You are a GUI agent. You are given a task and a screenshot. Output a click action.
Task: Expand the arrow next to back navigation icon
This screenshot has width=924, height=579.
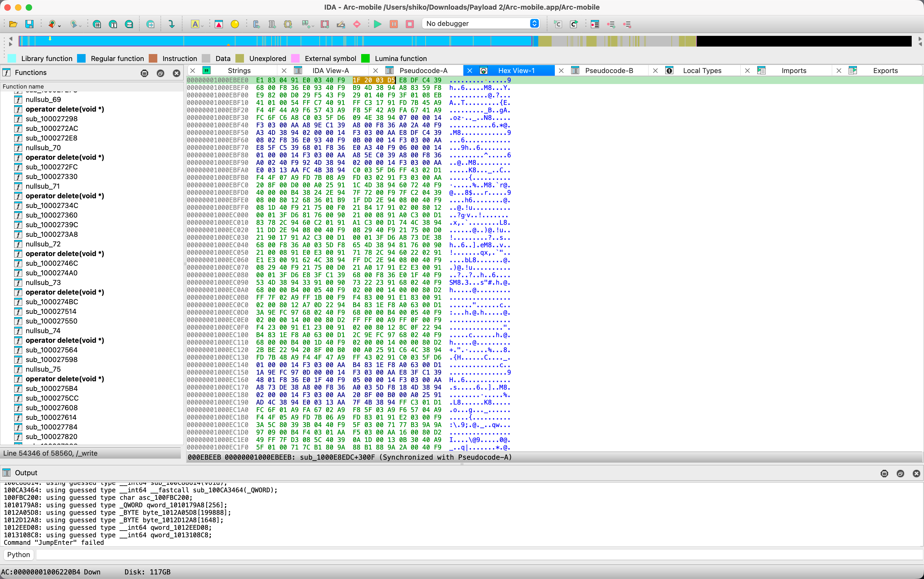[60, 26]
